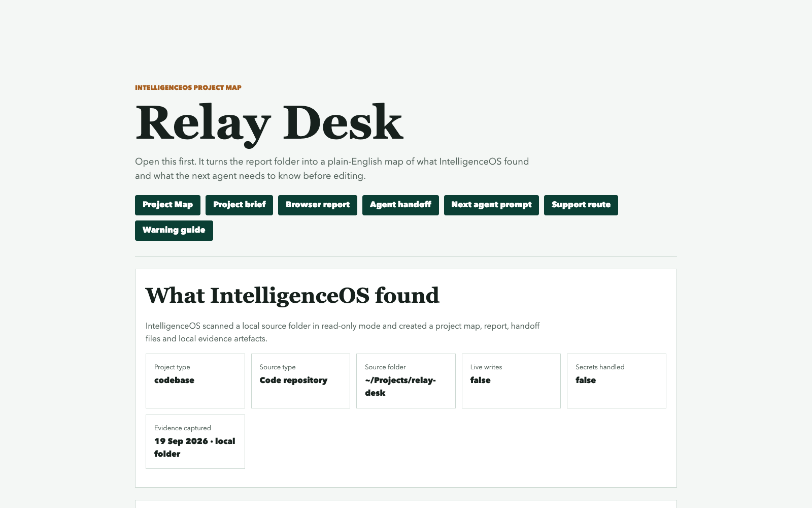812x508 pixels.
Task: Open the Browser report button
Action: click(x=318, y=205)
